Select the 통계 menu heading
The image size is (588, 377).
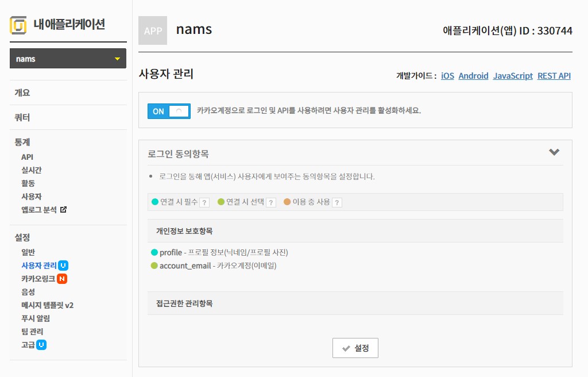[x=22, y=143]
